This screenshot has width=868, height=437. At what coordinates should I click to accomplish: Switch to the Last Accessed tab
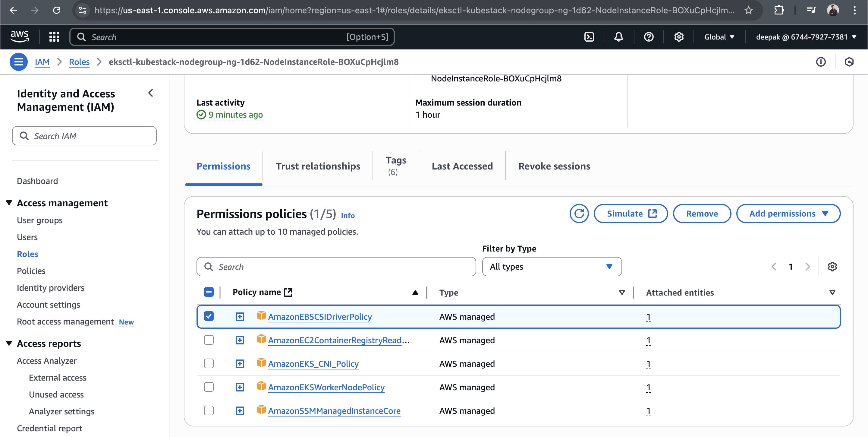coord(462,166)
